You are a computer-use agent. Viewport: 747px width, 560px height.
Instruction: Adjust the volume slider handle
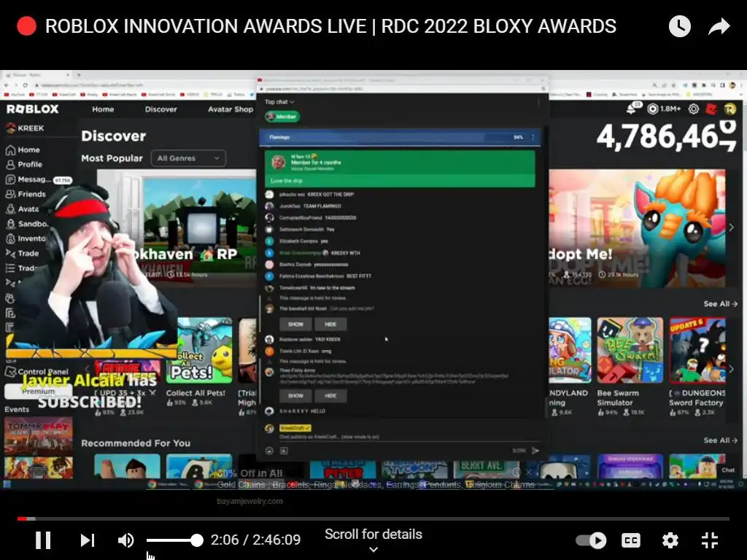click(196, 540)
